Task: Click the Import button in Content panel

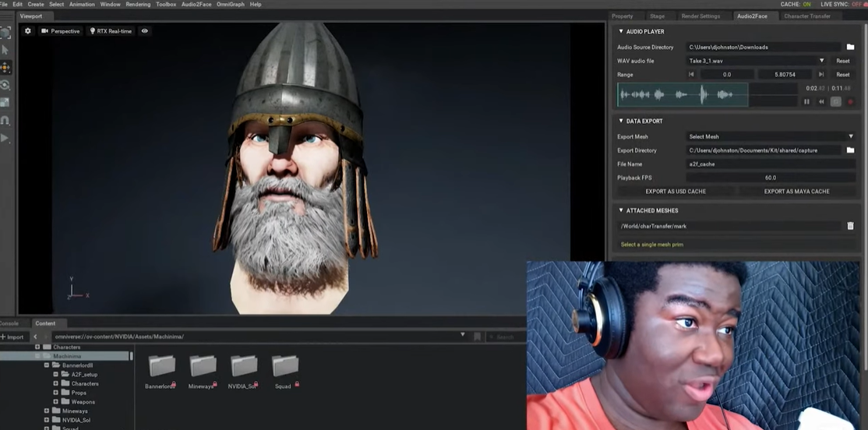Action: [13, 337]
